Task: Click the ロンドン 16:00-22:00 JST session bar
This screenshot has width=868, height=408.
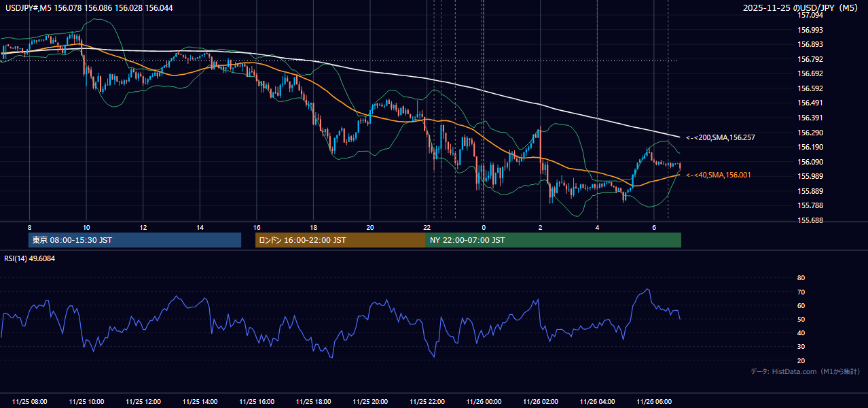Action: (x=340, y=240)
